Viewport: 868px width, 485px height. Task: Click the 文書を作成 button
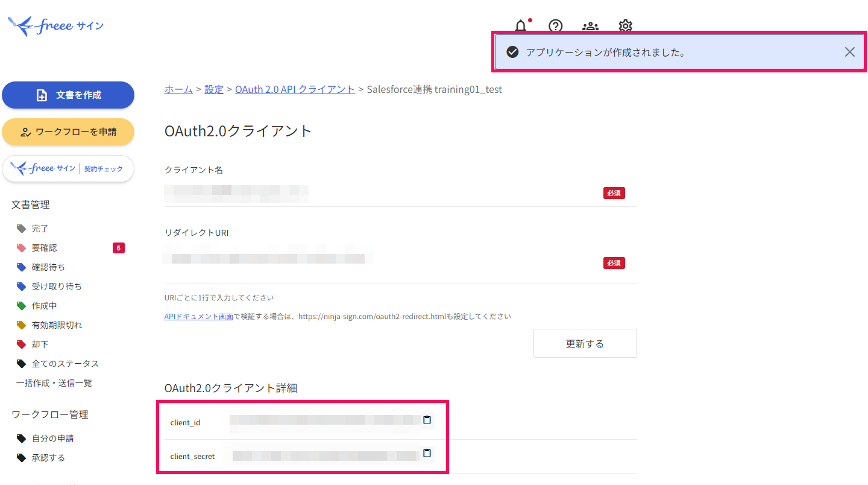click(x=68, y=95)
